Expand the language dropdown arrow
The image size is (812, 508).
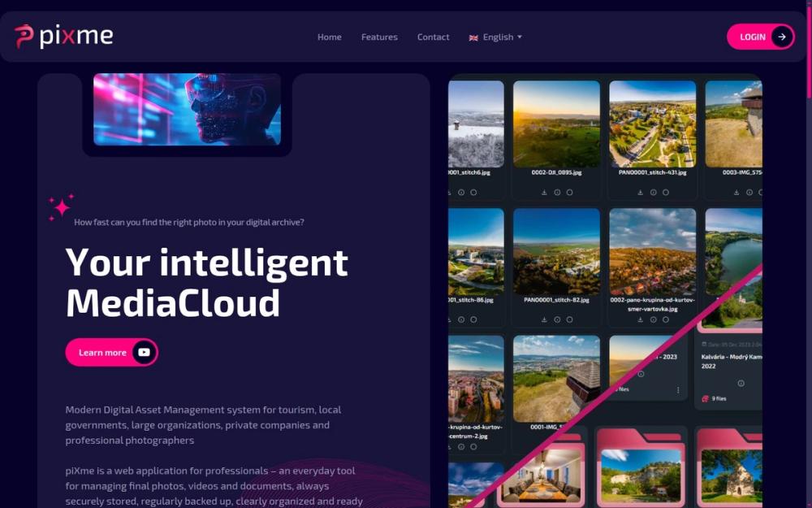[520, 37]
